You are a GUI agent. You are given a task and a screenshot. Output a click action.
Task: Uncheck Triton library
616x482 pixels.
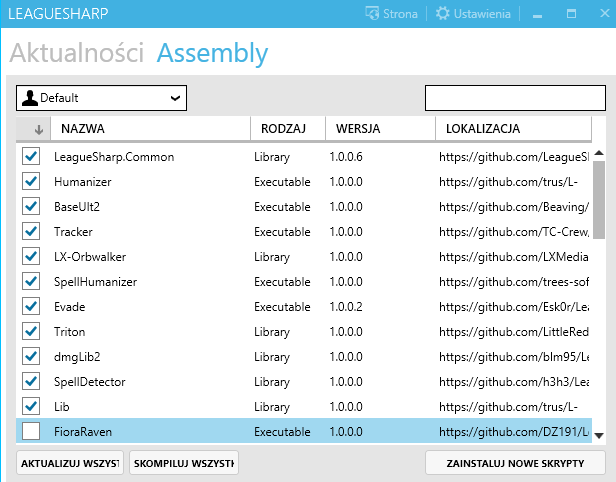[x=31, y=332]
